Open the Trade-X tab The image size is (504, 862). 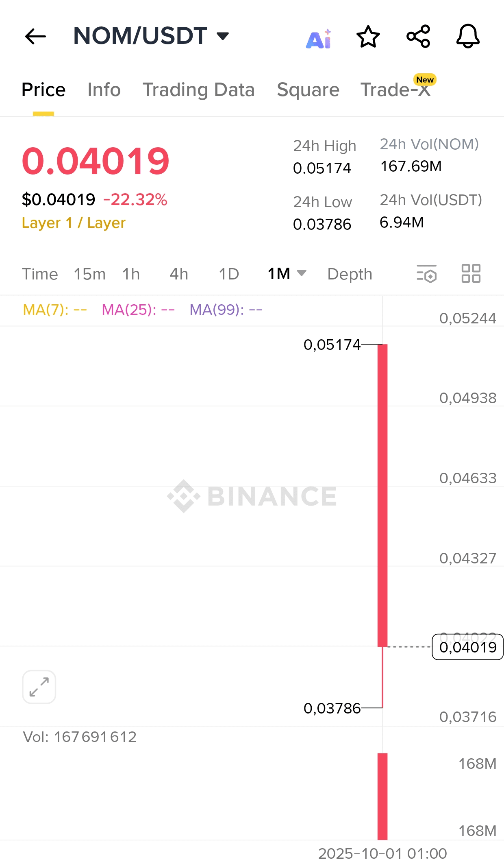coord(395,89)
